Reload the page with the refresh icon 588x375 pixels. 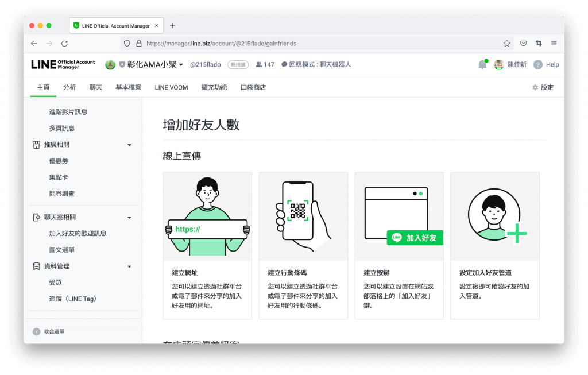[x=64, y=44]
